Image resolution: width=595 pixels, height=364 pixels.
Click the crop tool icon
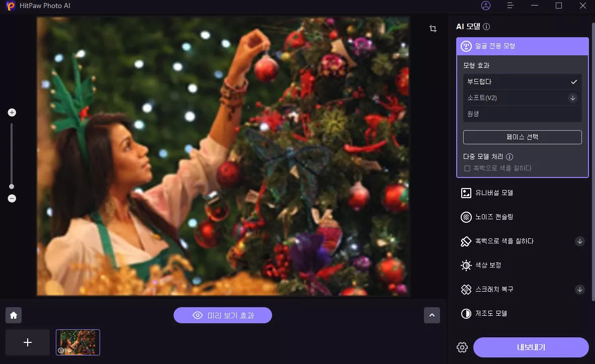pos(433,29)
